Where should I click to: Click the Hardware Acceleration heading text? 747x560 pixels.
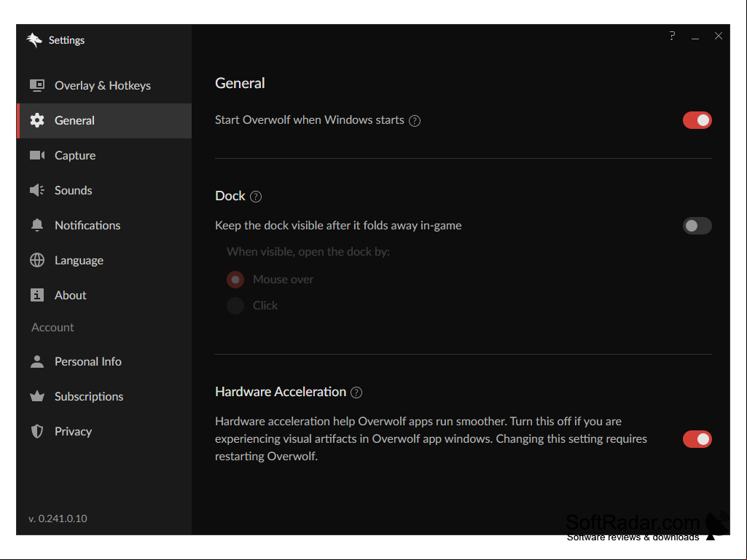tap(281, 392)
